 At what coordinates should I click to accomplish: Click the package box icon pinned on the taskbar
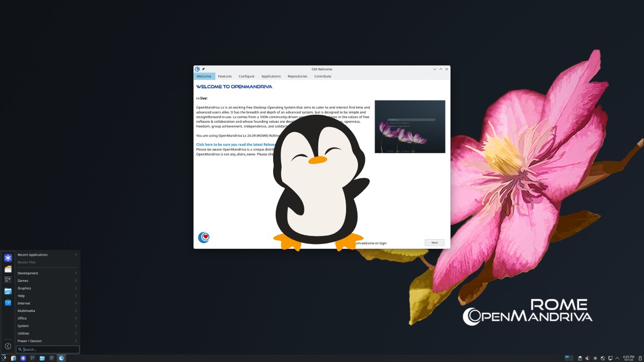coord(13,358)
